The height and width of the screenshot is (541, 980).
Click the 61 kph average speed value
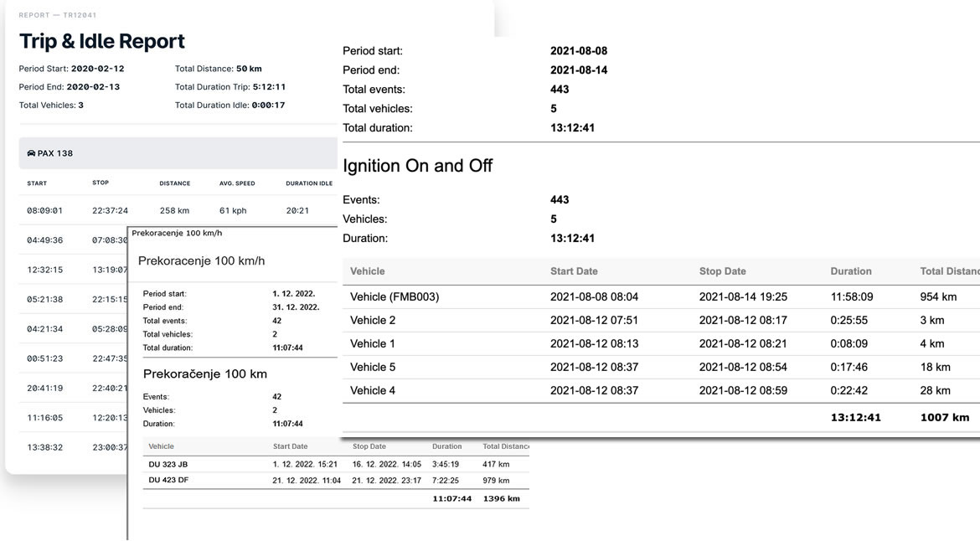pyautogui.click(x=233, y=210)
